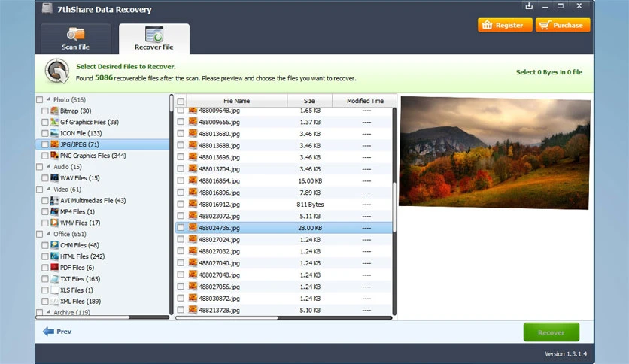Viewport: 629px width, 364px height.
Task: Tick the PDF Files (6) checkbox
Action: (45, 268)
